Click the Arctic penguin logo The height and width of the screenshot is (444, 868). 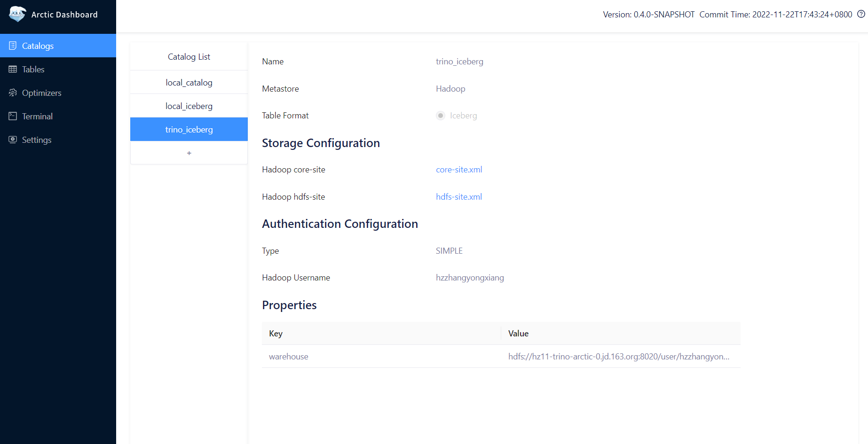pyautogui.click(x=17, y=14)
